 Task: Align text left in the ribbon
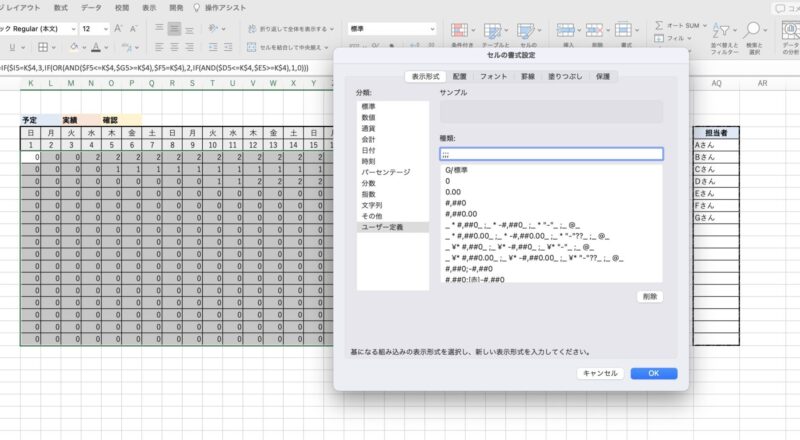(159, 47)
